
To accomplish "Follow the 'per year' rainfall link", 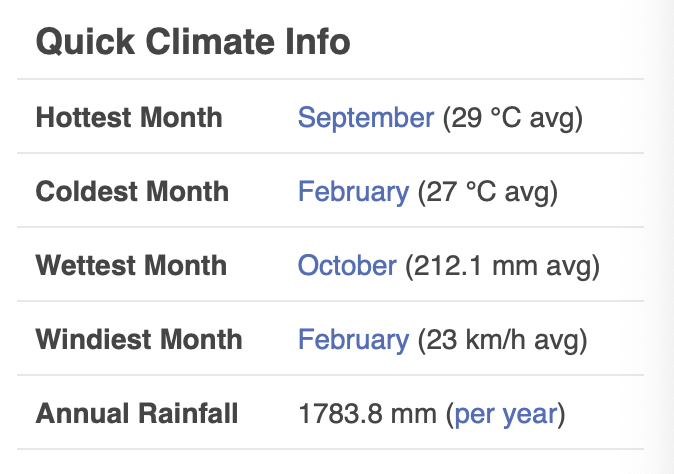I will 505,414.
